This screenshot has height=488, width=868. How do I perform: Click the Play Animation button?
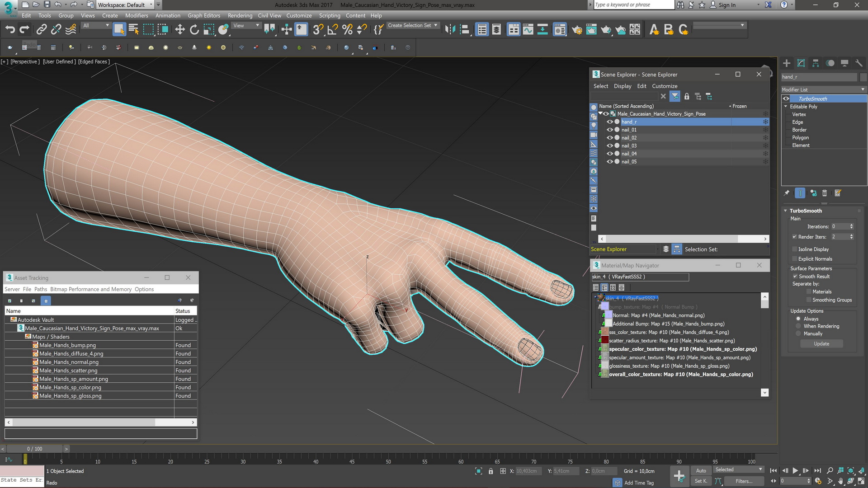[x=795, y=470]
